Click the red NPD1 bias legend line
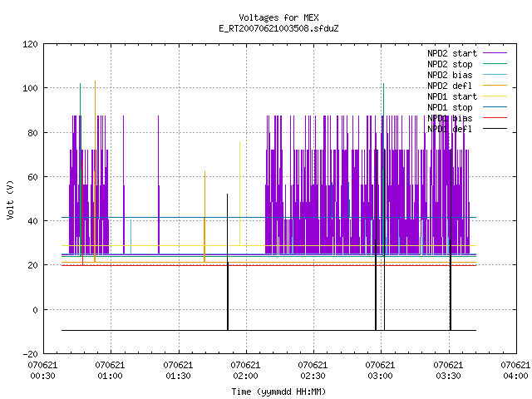This screenshot has width=532, height=399. click(495, 118)
